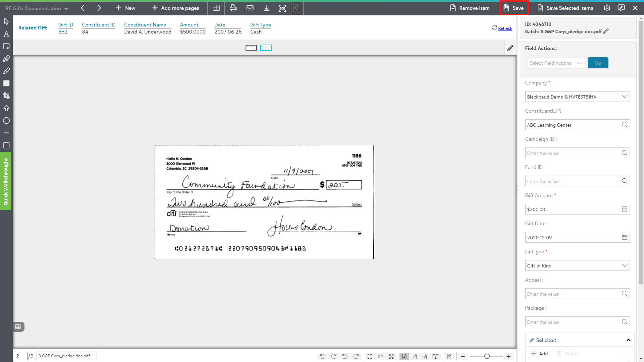Click the print icon in top toolbar

click(x=233, y=8)
